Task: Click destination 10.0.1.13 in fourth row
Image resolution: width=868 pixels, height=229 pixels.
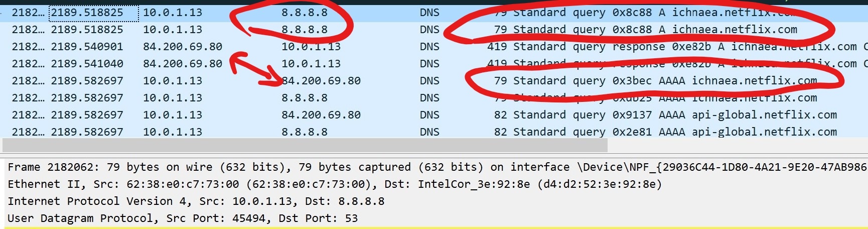Action: (311, 64)
